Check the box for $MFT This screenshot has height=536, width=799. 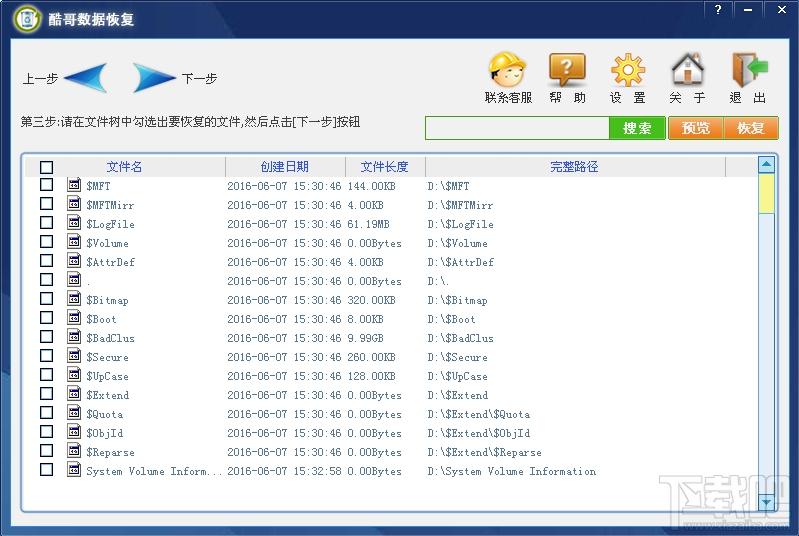46,184
